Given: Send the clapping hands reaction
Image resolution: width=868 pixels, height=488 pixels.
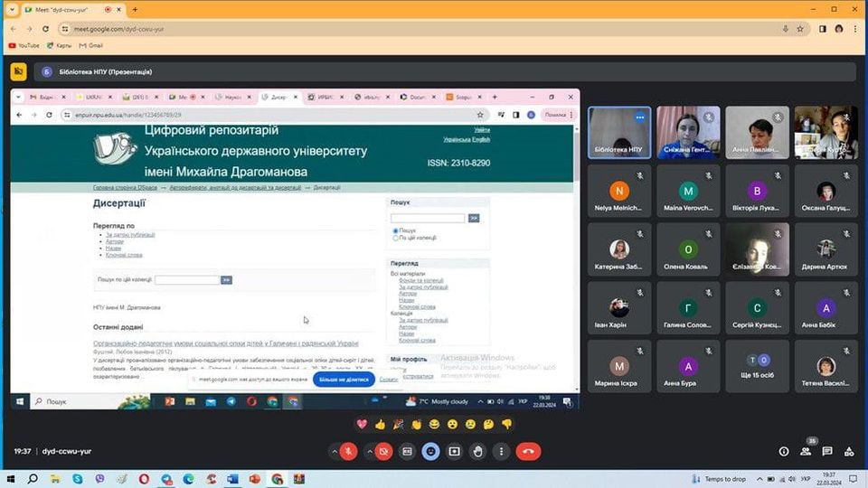Looking at the screenshot, I should click(x=416, y=425).
